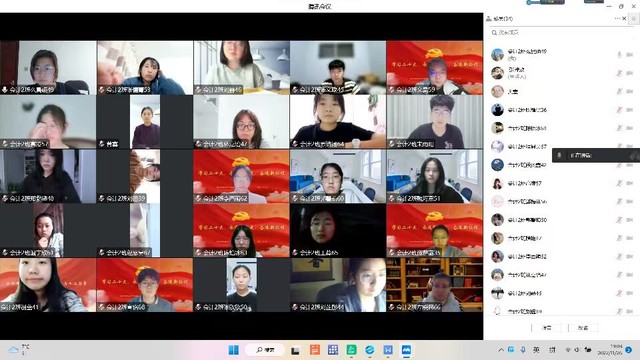Viewport: 640px width, 360px height.
Task: Click the microphone icon in system tray
Action: point(523,350)
